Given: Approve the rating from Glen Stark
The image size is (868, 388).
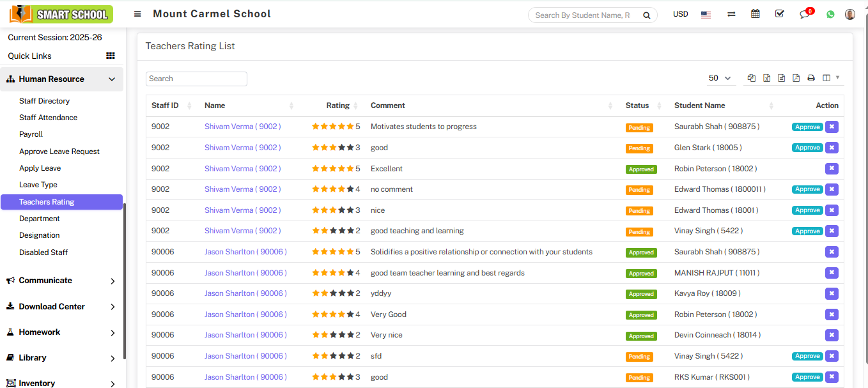Looking at the screenshot, I should 807,147.
